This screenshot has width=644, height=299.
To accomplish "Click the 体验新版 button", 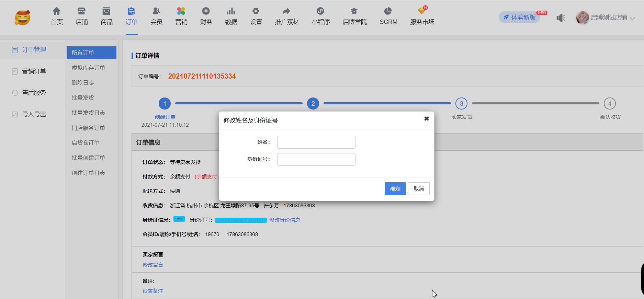I will click(519, 18).
